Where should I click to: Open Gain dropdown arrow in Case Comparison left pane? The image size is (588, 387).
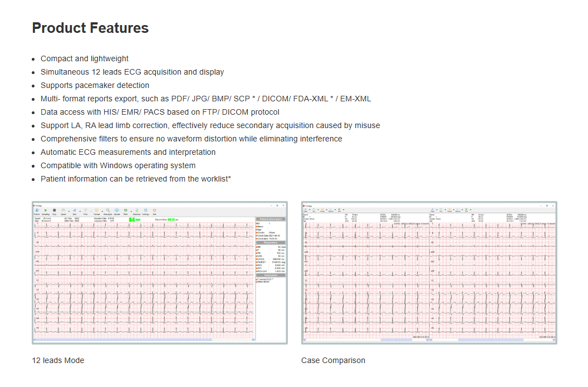tap(318, 209)
